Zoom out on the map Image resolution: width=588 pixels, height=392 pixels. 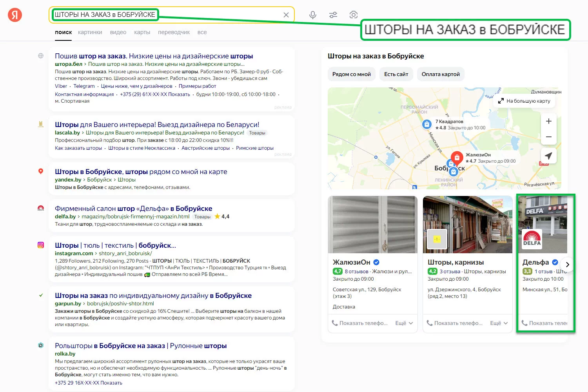pos(548,137)
